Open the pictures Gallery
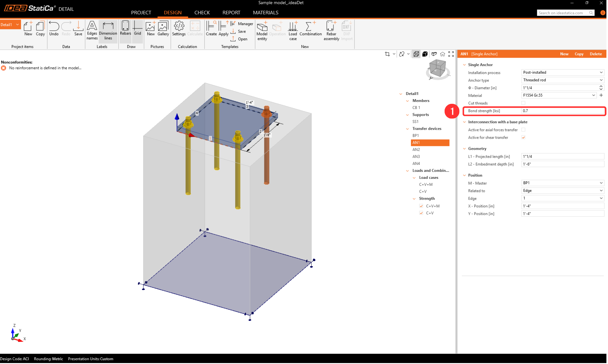Viewport: 608px width, 364px height. (163, 28)
